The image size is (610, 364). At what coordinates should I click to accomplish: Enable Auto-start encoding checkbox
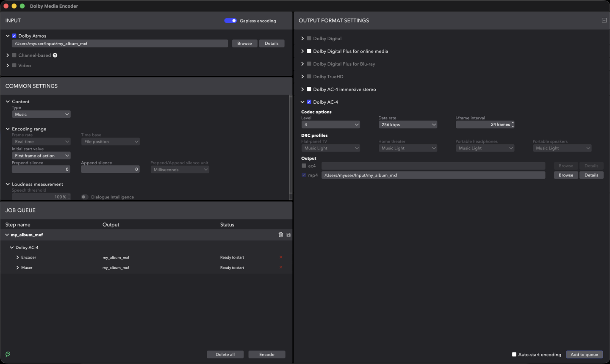pyautogui.click(x=514, y=354)
